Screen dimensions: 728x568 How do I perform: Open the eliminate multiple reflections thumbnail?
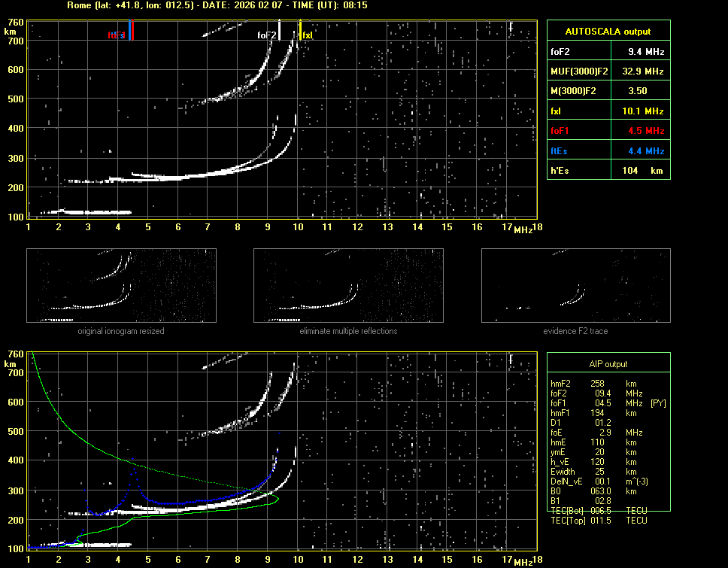pyautogui.click(x=348, y=286)
